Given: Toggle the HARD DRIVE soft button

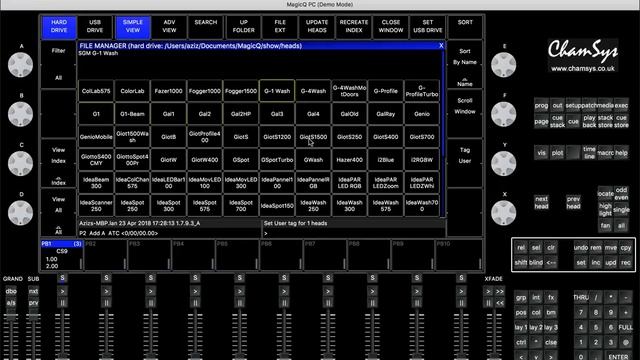Looking at the screenshot, I should (x=59, y=27).
